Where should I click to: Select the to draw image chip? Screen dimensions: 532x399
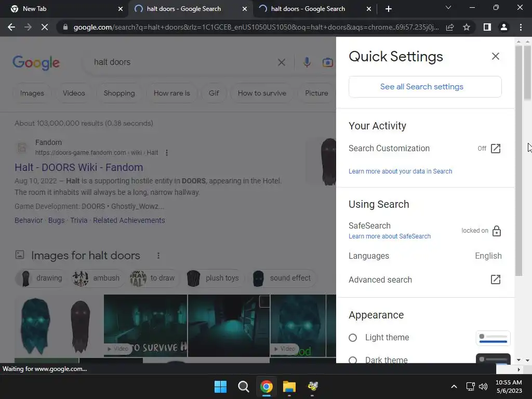point(153,278)
